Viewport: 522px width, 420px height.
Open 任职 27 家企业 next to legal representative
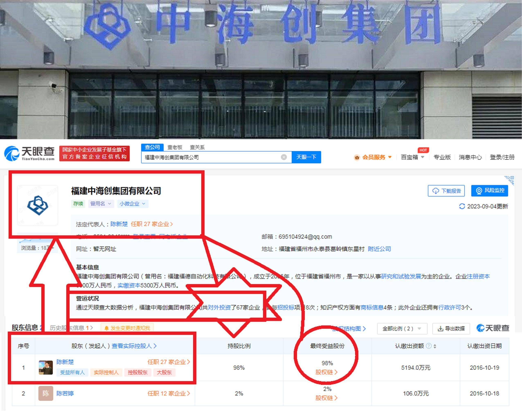(x=152, y=224)
